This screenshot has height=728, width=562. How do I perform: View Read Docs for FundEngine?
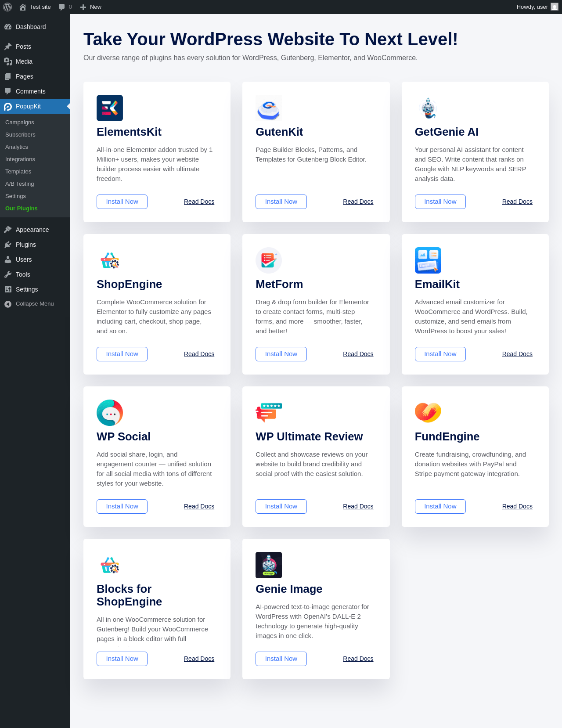pos(517,506)
